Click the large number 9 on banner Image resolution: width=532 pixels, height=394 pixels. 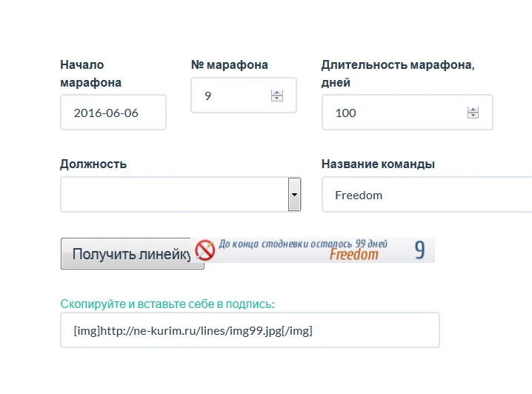pos(419,250)
